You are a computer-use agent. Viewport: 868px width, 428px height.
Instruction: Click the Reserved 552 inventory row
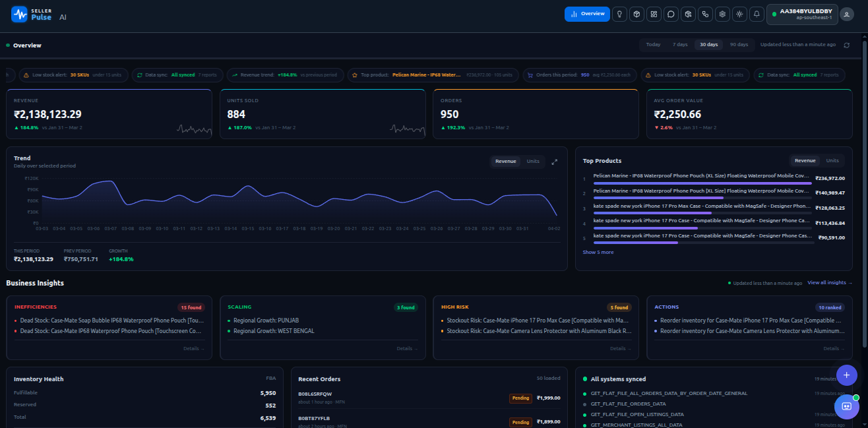pyautogui.click(x=144, y=406)
